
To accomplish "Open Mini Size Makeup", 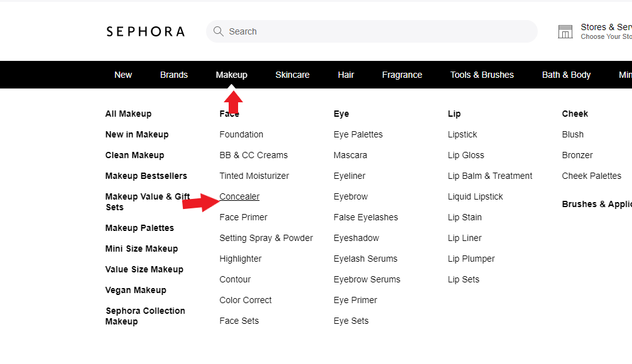I will [x=141, y=249].
